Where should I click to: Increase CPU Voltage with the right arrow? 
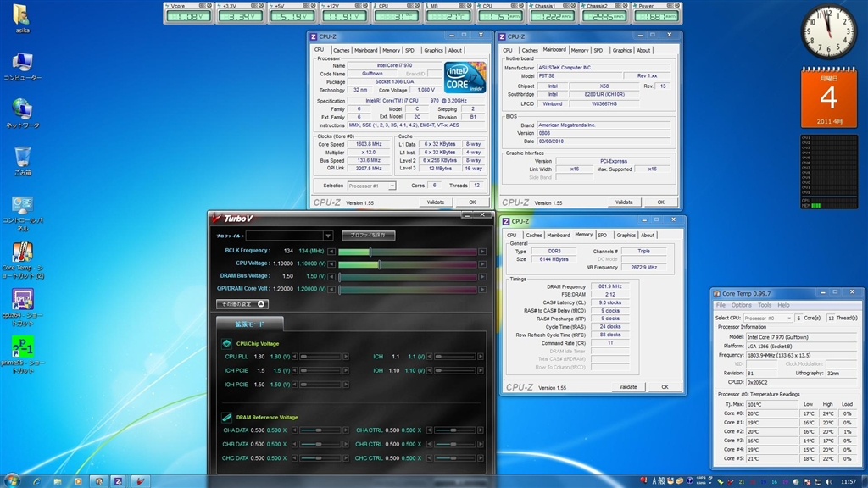click(x=482, y=264)
